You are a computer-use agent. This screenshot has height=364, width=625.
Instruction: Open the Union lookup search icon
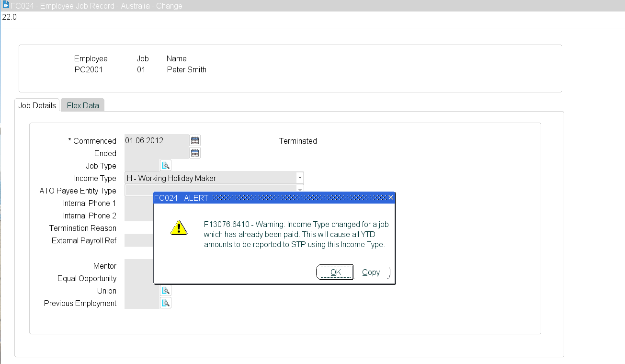point(166,291)
